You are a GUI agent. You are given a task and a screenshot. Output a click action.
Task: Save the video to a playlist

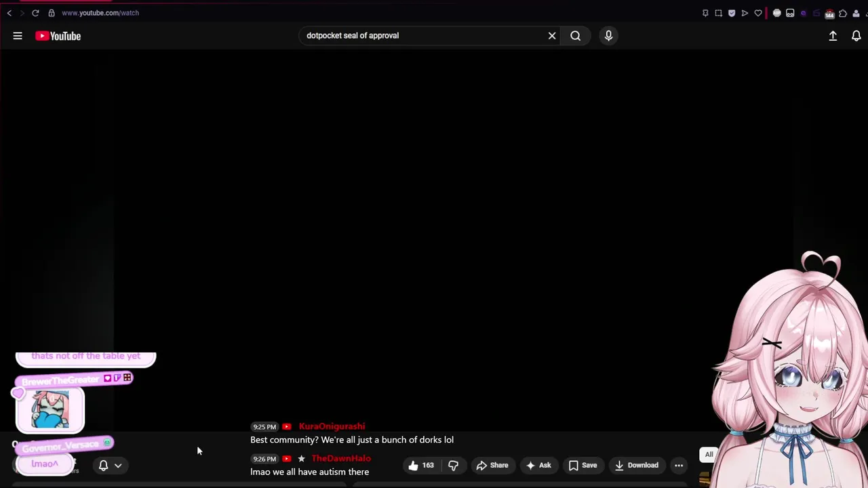click(583, 465)
